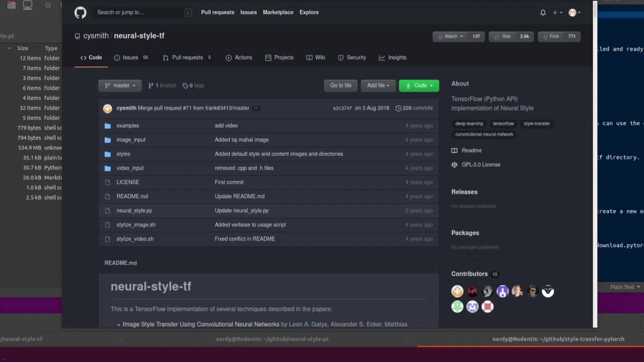Expand the commit message ellipsis
Viewport: 644px width, 362px height.
256,108
